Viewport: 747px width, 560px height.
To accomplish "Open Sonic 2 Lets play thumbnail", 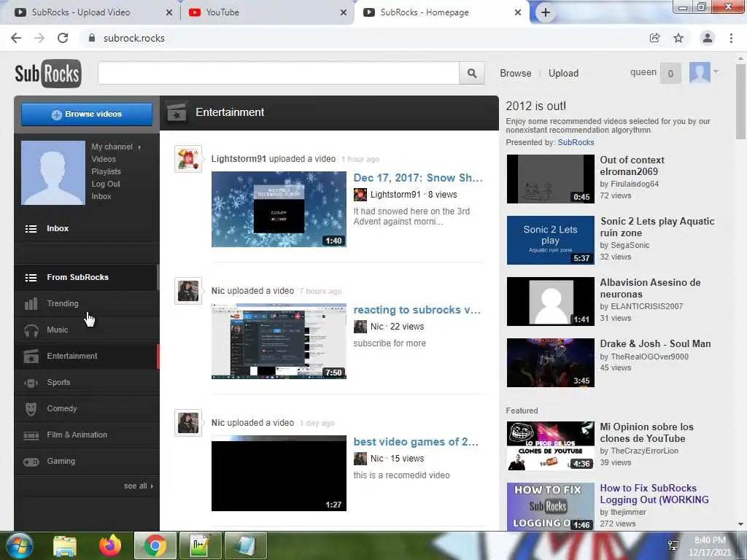I will point(550,240).
